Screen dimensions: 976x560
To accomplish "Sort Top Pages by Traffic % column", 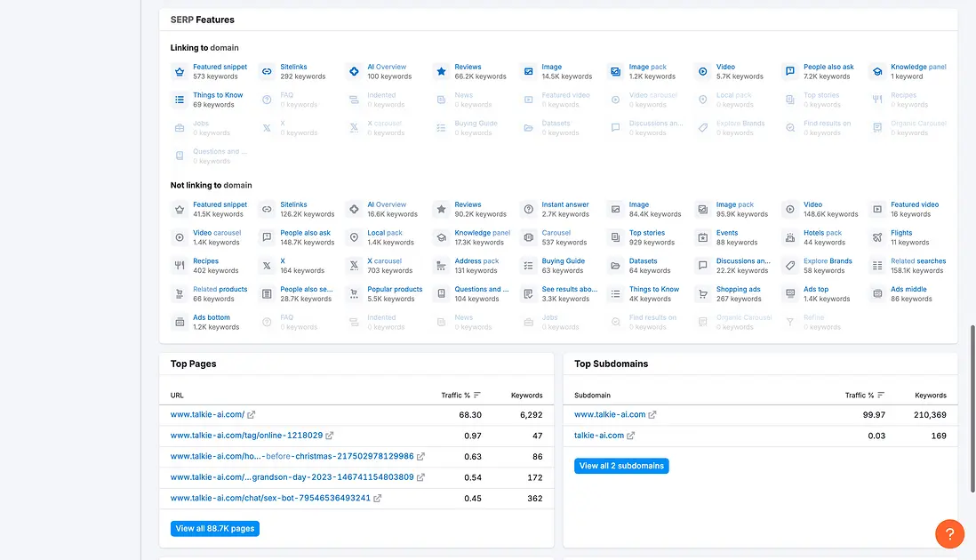I will pyautogui.click(x=460, y=395).
